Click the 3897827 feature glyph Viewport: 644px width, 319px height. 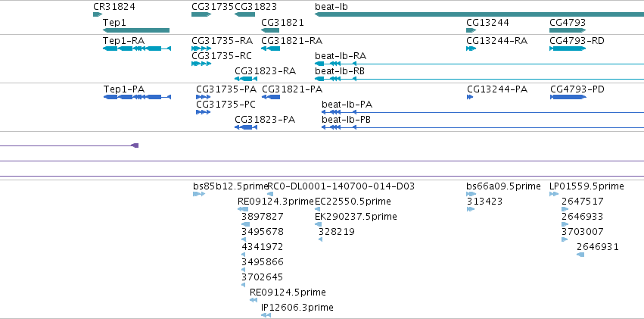[x=246, y=224]
